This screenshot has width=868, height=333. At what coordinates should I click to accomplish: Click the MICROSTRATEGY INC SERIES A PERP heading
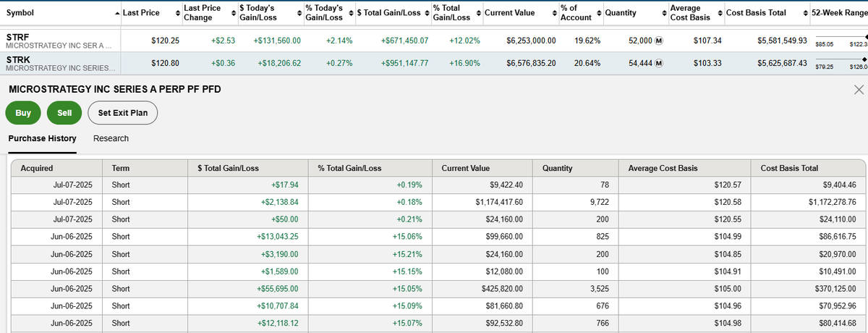click(114, 90)
